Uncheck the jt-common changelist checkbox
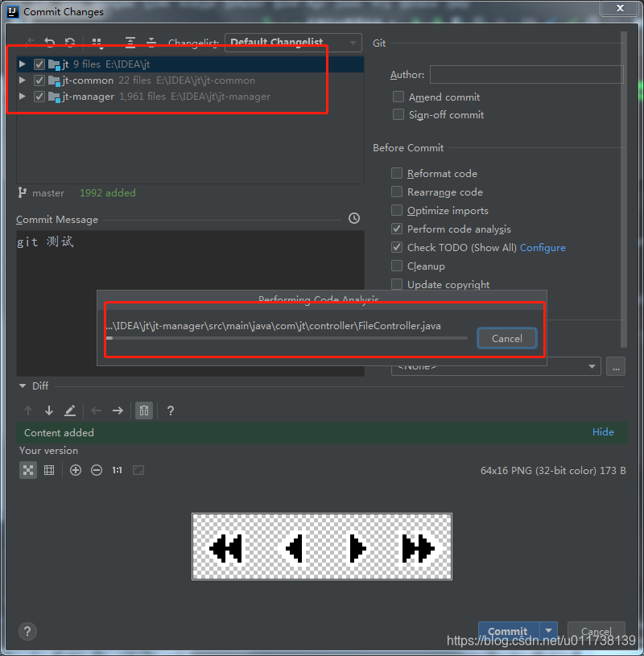 click(38, 80)
